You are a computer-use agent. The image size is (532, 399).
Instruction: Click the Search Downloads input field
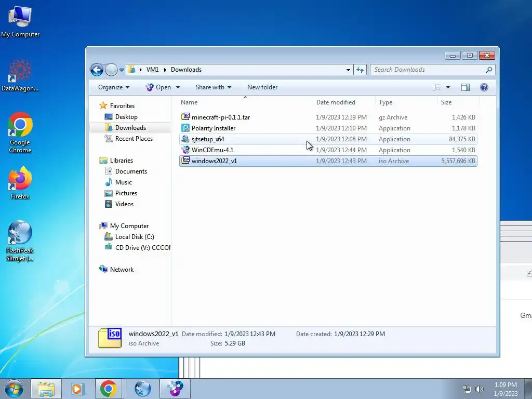click(x=428, y=70)
